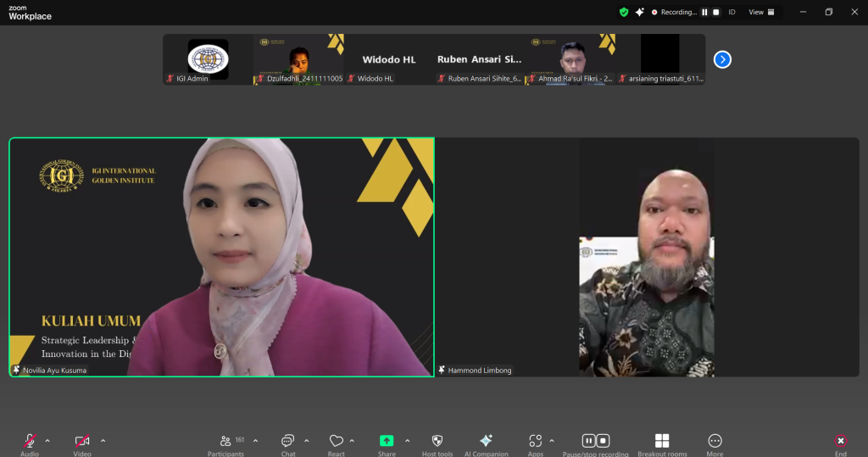Open the More options menu
The height and width of the screenshot is (457, 868).
(x=715, y=445)
